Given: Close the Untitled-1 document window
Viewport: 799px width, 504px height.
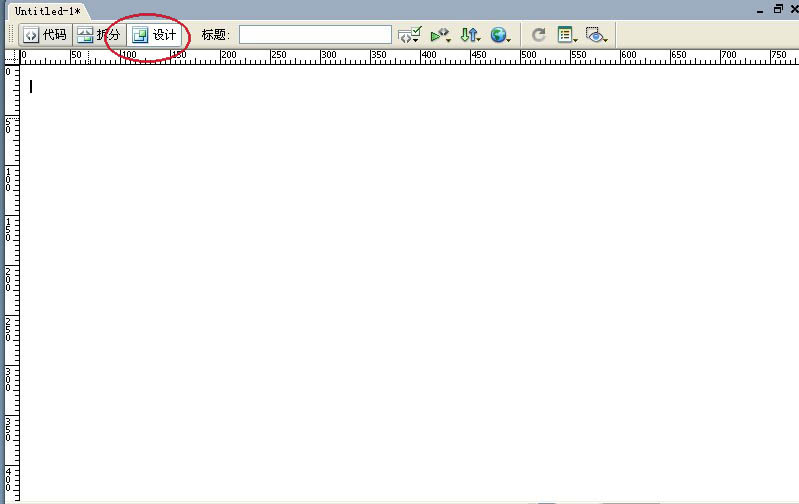Looking at the screenshot, I should [x=794, y=9].
